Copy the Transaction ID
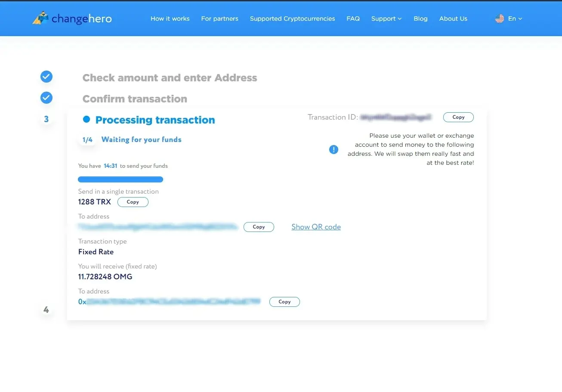This screenshot has height=392, width=562. tap(458, 117)
